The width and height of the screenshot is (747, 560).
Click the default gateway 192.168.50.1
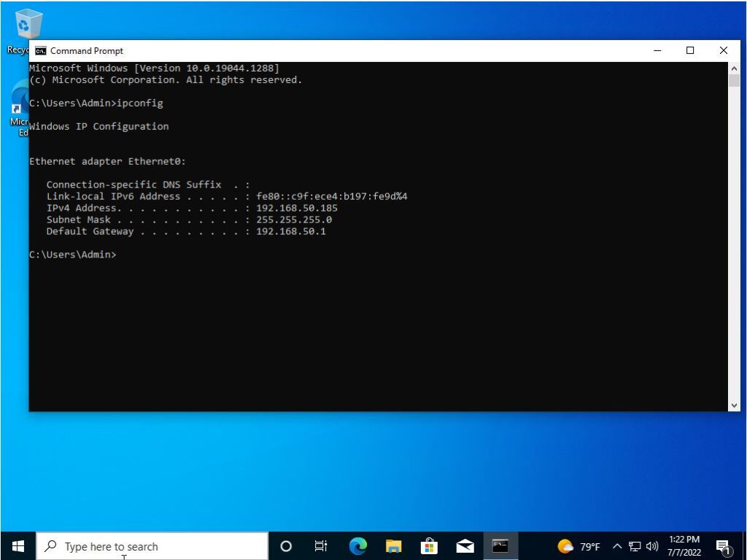(291, 231)
